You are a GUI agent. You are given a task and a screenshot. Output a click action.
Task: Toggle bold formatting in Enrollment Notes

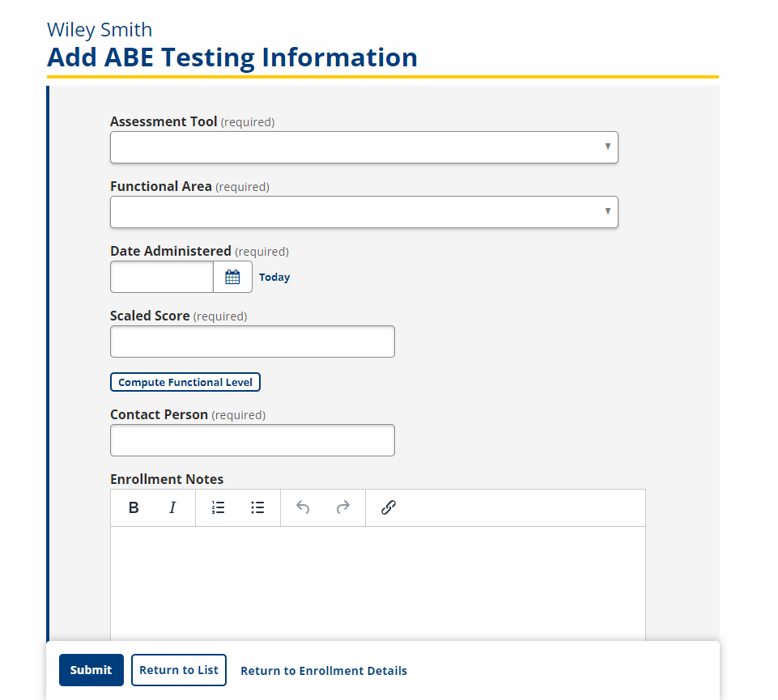click(134, 507)
